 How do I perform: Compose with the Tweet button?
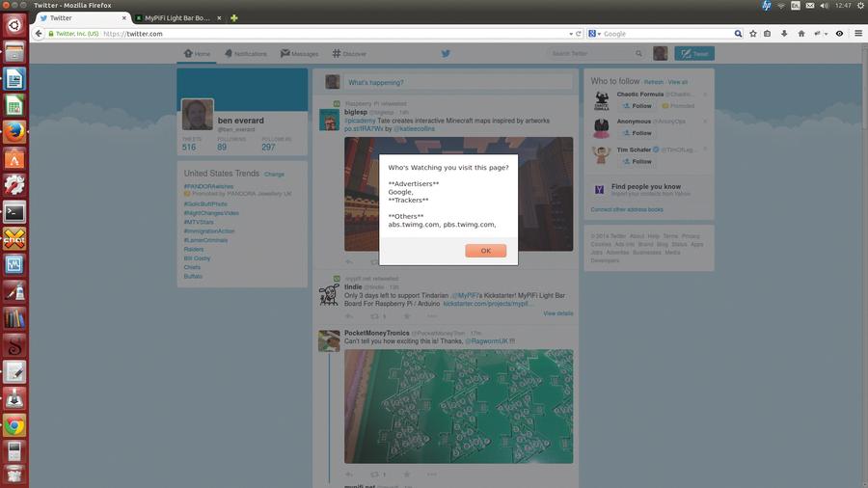694,54
